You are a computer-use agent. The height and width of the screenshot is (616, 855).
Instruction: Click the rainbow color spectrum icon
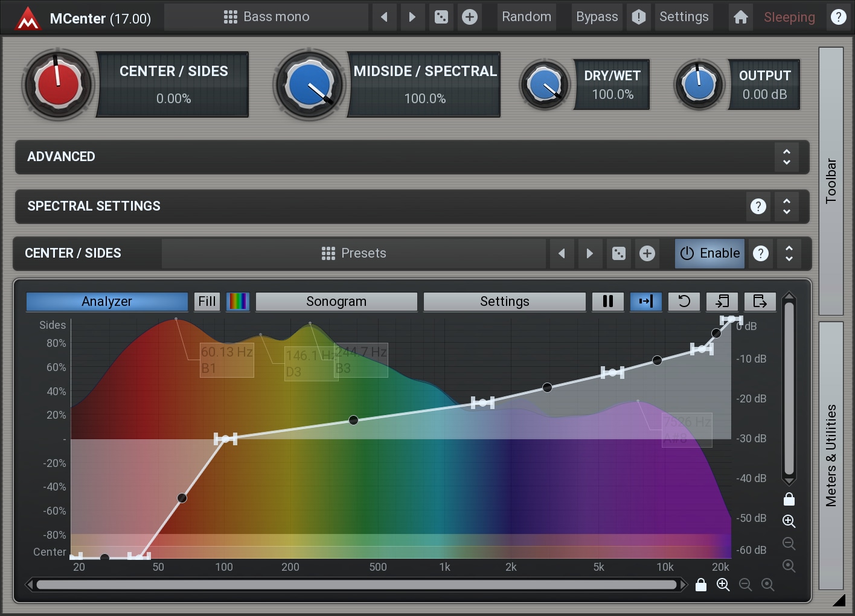[x=238, y=301]
